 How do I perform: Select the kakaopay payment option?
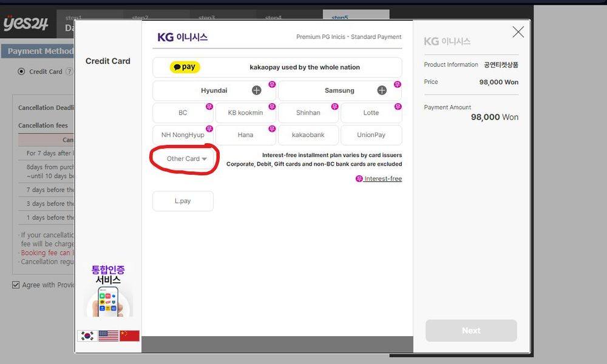click(x=277, y=67)
